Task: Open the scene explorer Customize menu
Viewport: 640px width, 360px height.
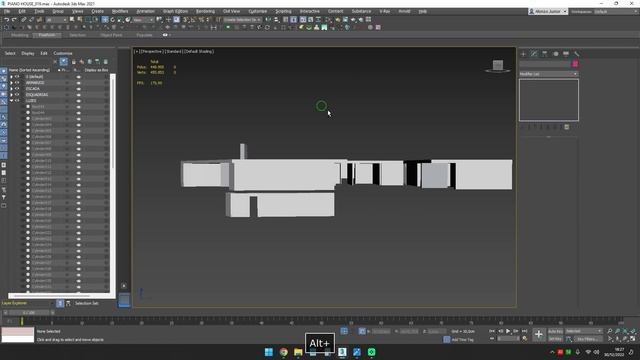Action: coord(63,53)
